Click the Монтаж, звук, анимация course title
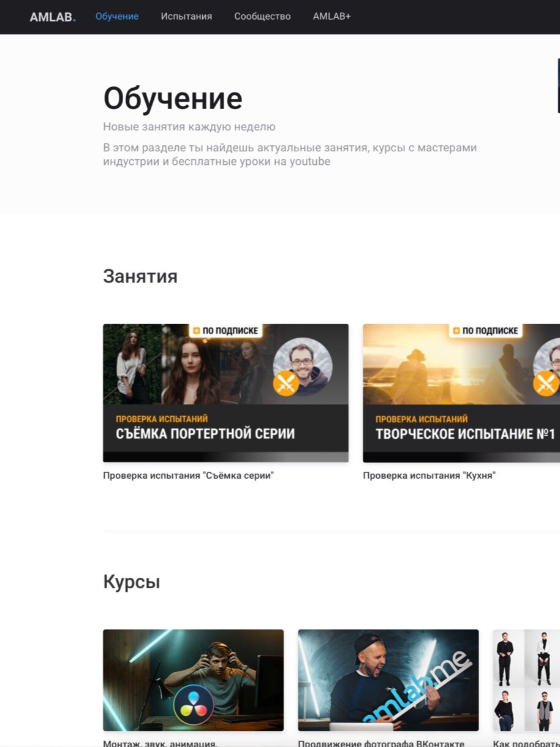 pos(161,743)
